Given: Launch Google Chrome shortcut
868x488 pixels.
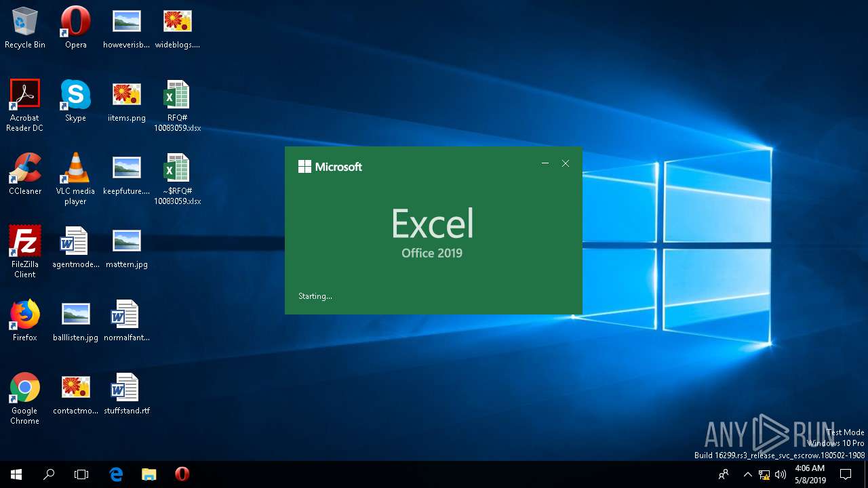Looking at the screenshot, I should 25,399.
